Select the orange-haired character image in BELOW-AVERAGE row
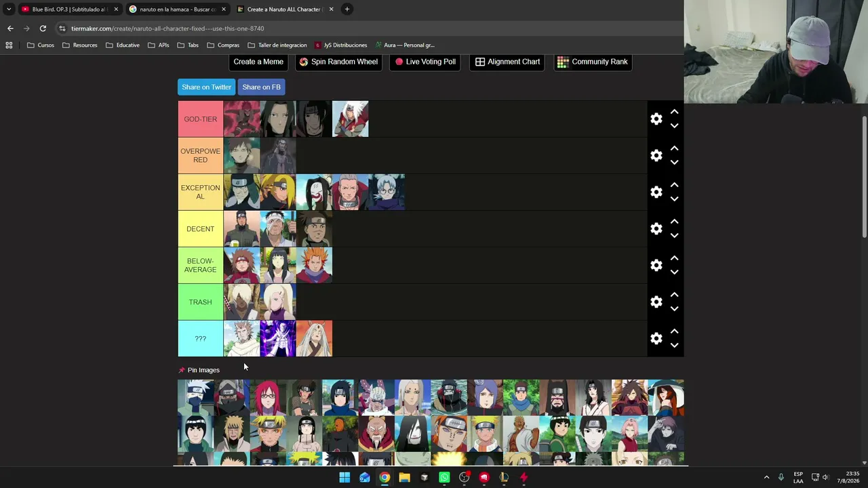 tap(314, 266)
